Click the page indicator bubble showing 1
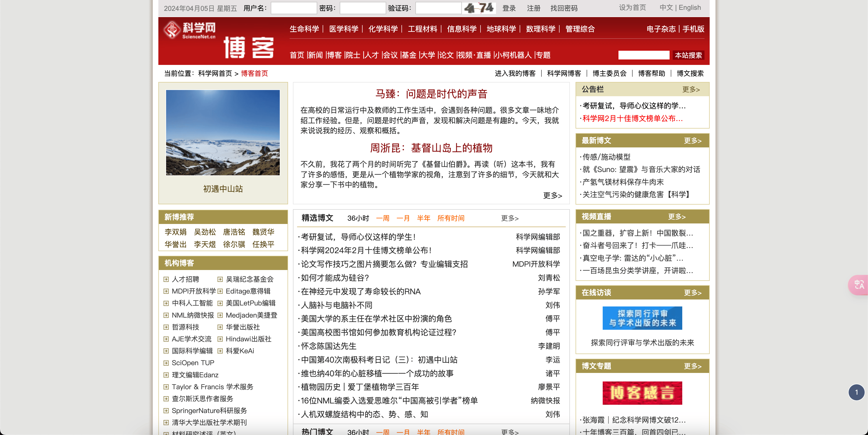The height and width of the screenshot is (435, 868). pyautogui.click(x=857, y=392)
